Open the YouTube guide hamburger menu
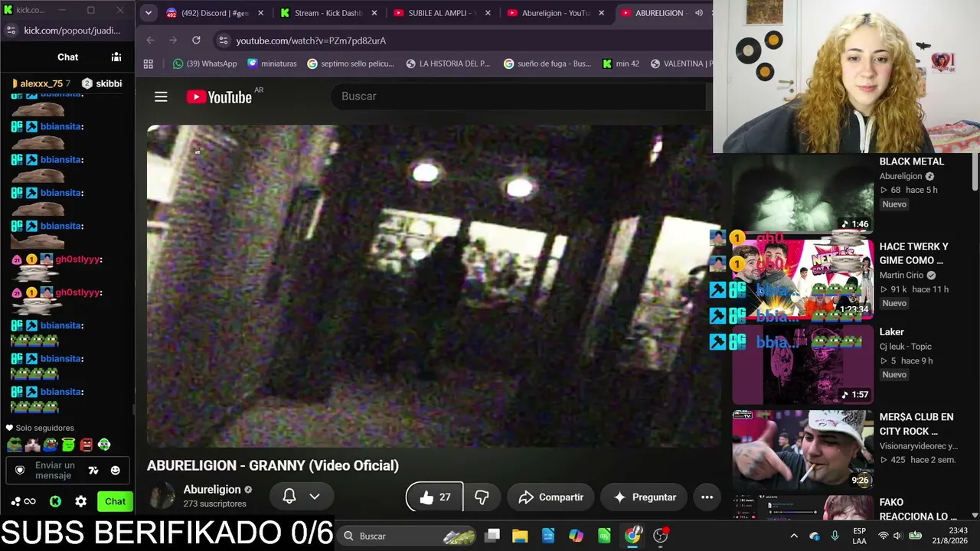980x551 pixels. click(x=161, y=96)
